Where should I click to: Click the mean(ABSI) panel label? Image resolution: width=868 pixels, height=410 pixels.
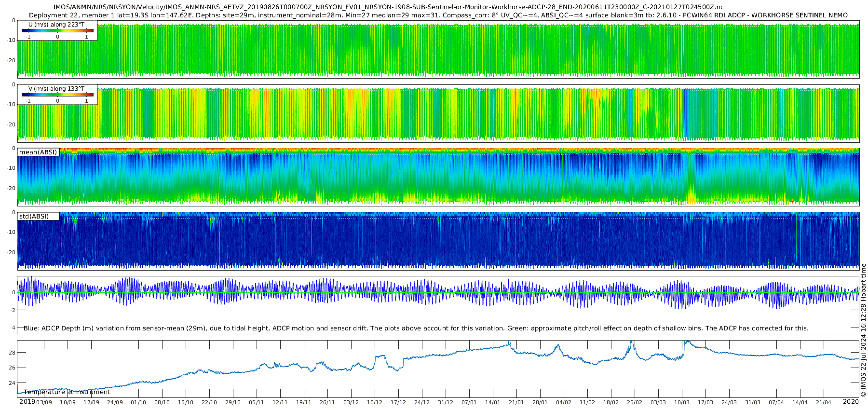38,152
